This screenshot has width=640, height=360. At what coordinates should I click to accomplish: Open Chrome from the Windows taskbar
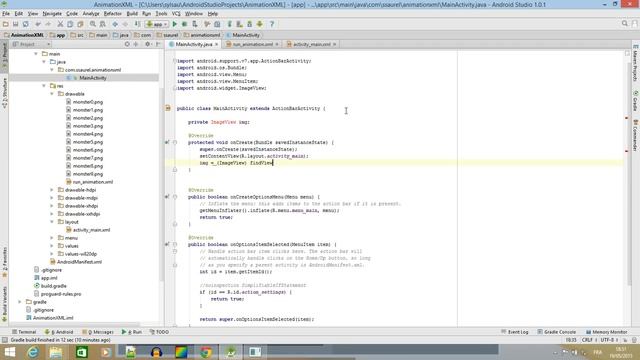click(206, 352)
